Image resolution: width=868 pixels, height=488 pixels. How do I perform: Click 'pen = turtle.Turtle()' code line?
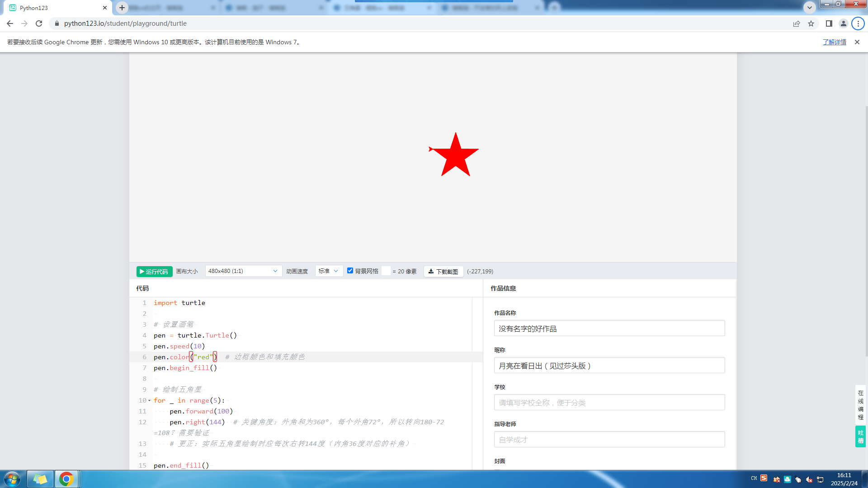(195, 335)
